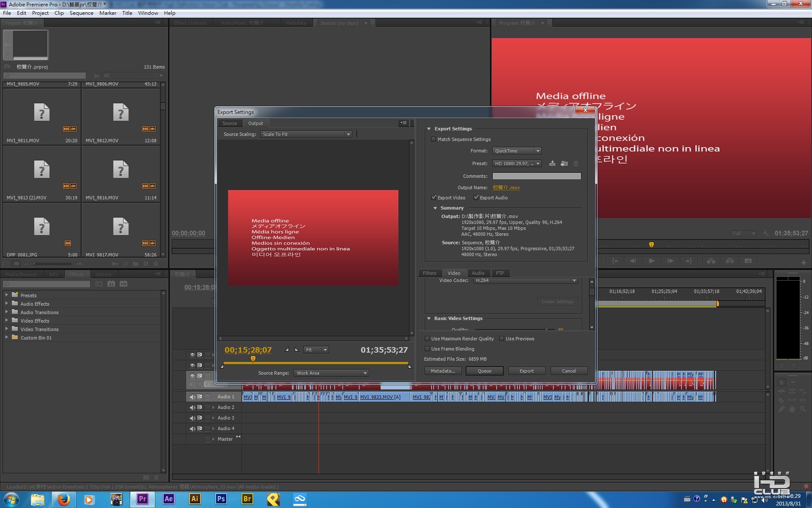Screen dimensions: 812x508
Task: Uncheck the Export Audio checkbox
Action: [476, 198]
